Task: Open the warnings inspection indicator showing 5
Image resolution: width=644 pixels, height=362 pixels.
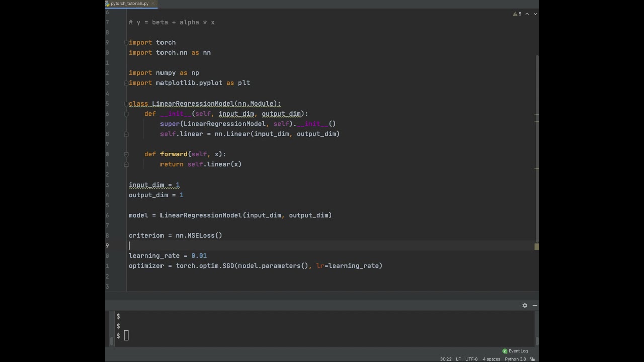Action: click(517, 14)
